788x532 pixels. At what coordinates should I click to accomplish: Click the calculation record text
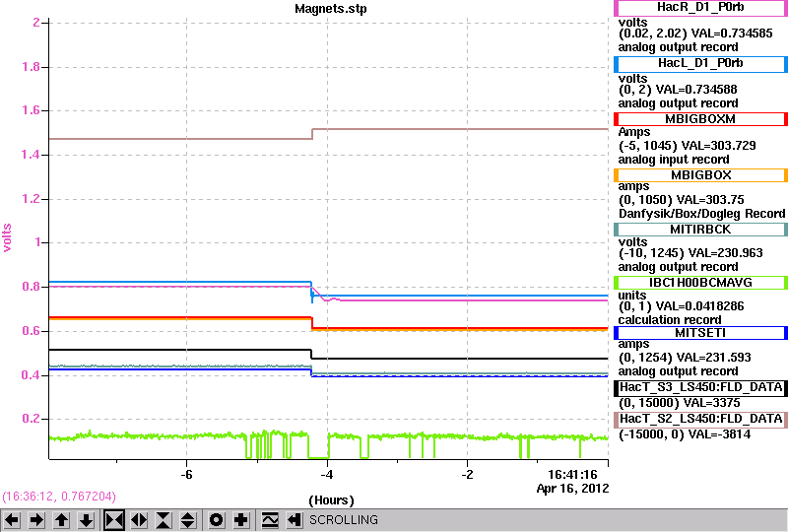(670, 320)
